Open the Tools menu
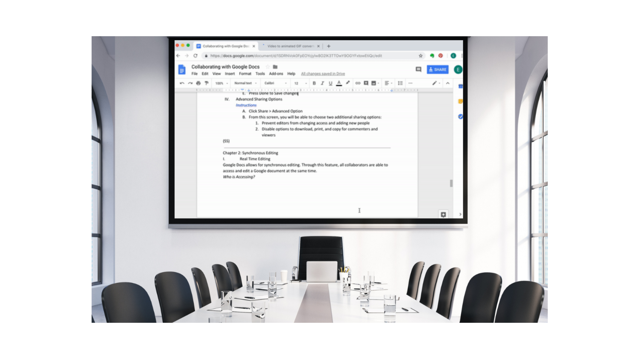The image size is (644, 362). tap(260, 73)
